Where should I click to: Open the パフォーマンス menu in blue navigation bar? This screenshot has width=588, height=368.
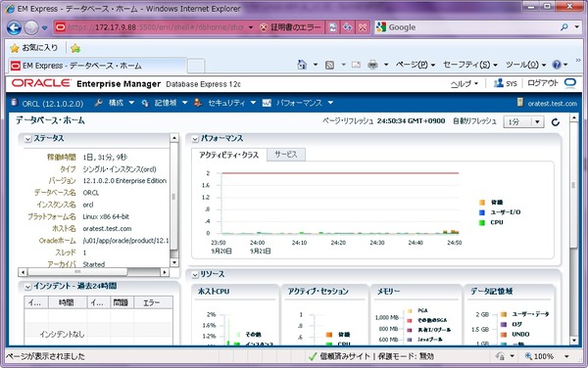click(x=298, y=103)
